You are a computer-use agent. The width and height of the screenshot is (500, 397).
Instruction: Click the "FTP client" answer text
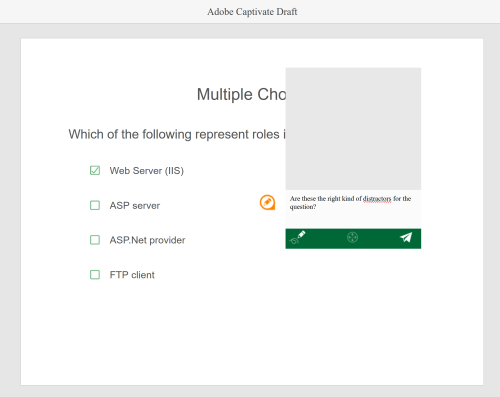click(132, 275)
